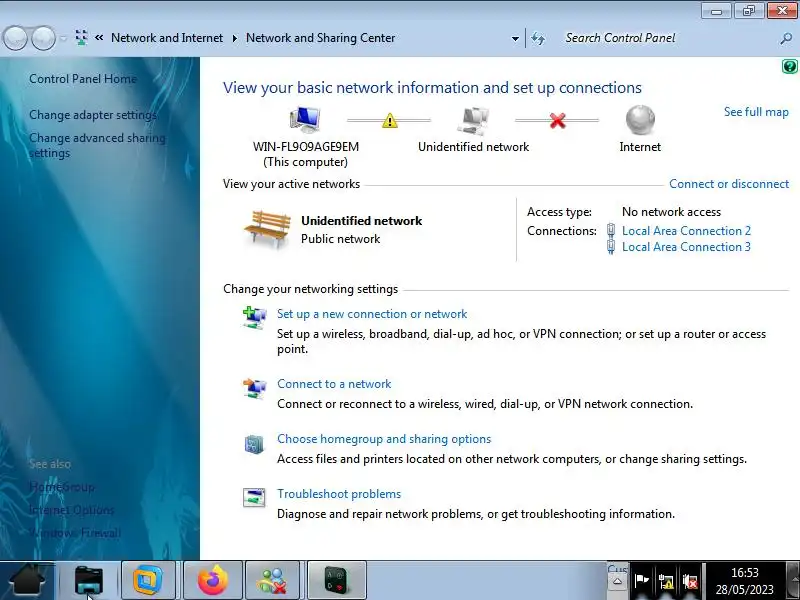Viewport: 800px width, 600px height.
Task: Click Network and Internet breadcrumb
Action: tap(167, 38)
